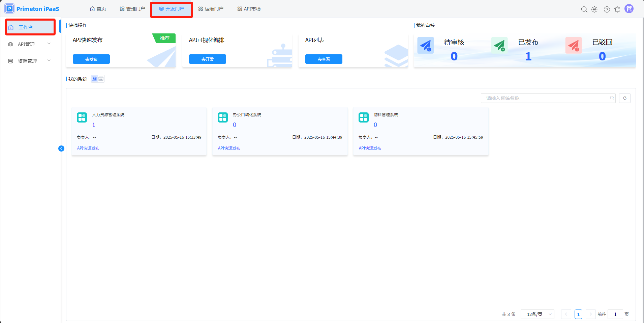
Task: Click the help question mark icon
Action: 607,9
